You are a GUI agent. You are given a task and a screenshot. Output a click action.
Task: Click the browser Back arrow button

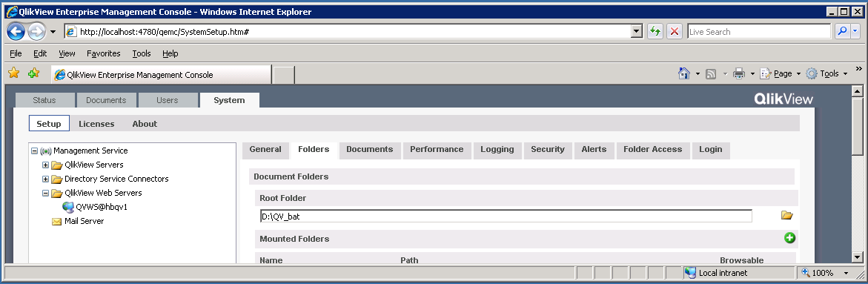coord(16,32)
